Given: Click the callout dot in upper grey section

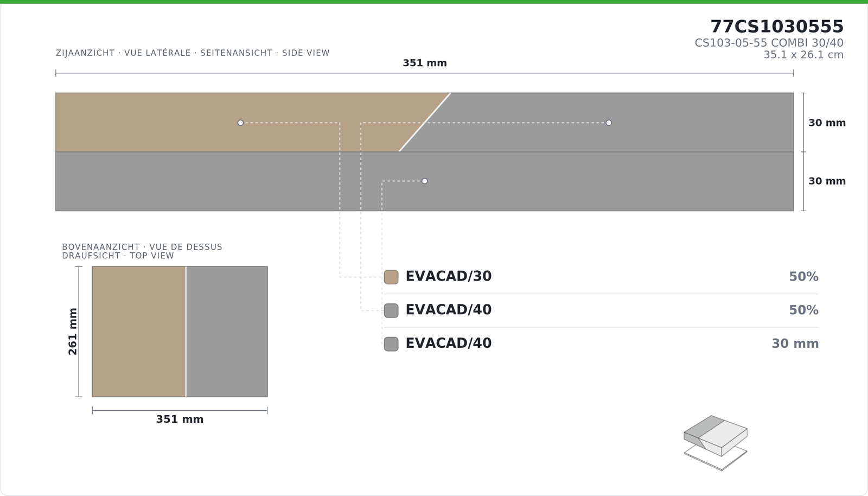Looking at the screenshot, I should point(609,123).
